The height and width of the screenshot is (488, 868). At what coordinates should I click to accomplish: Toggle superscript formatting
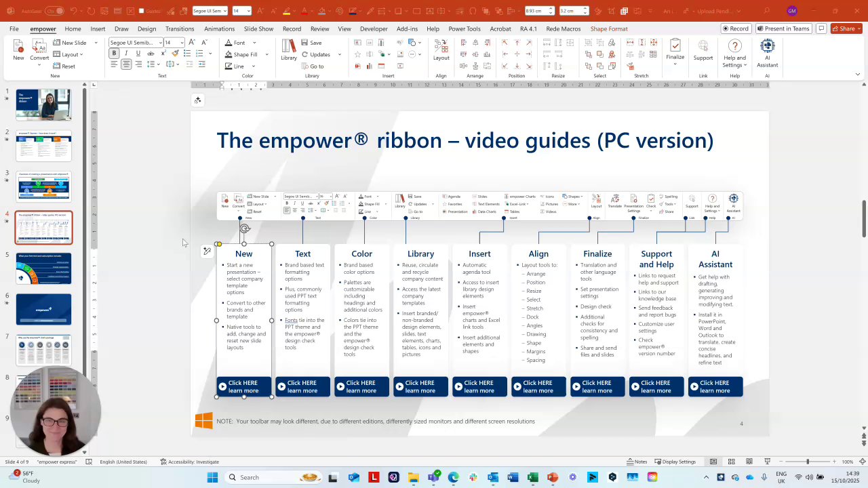coord(163,54)
